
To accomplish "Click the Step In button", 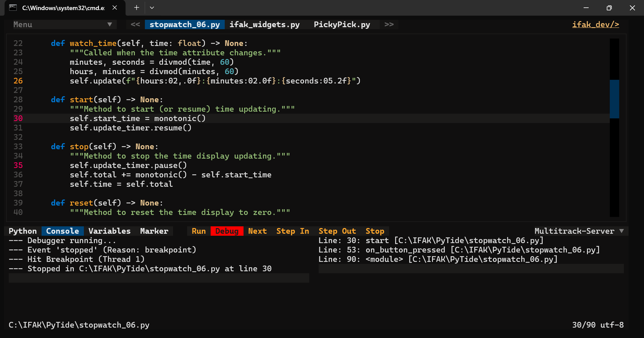I will (293, 231).
